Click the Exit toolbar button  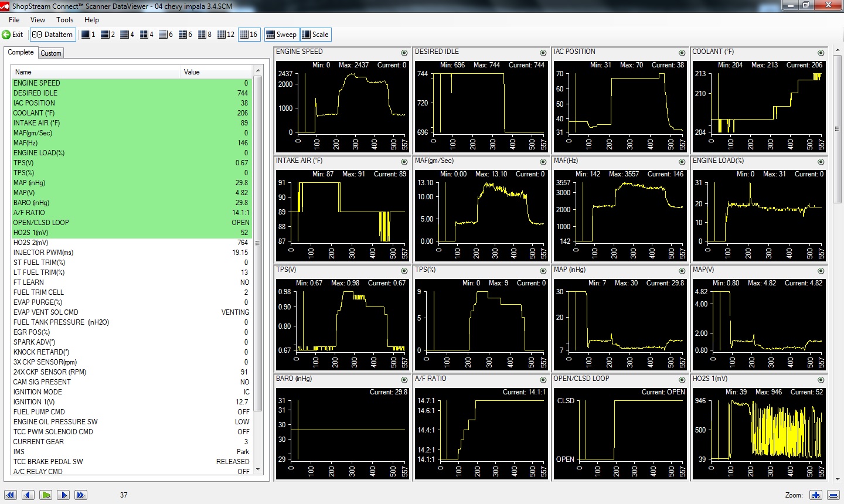(x=12, y=35)
